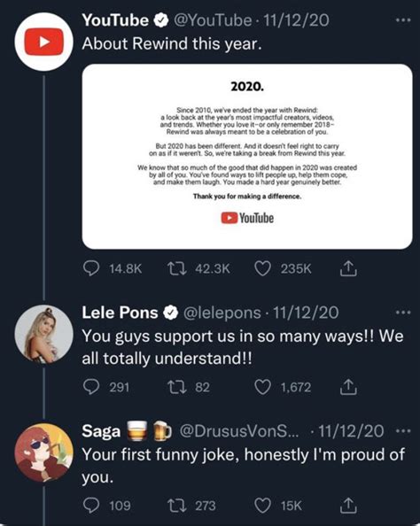The height and width of the screenshot is (526, 420).
Task: Retweet the YouTube Rewind announcement
Action: click(x=177, y=268)
